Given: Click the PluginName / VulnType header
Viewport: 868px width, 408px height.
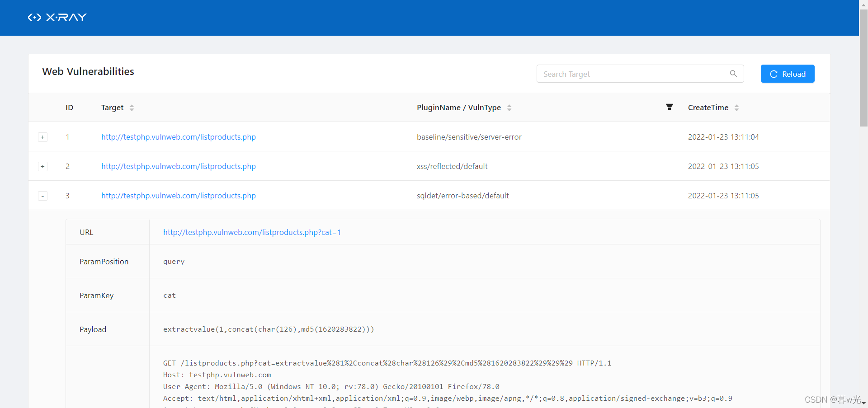Looking at the screenshot, I should point(459,108).
